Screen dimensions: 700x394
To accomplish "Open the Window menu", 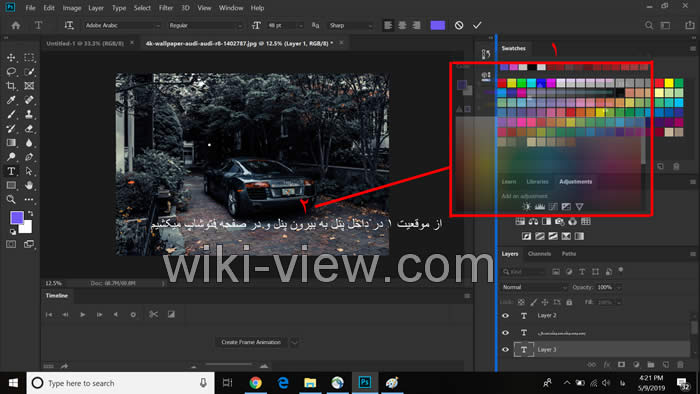I will (x=231, y=8).
